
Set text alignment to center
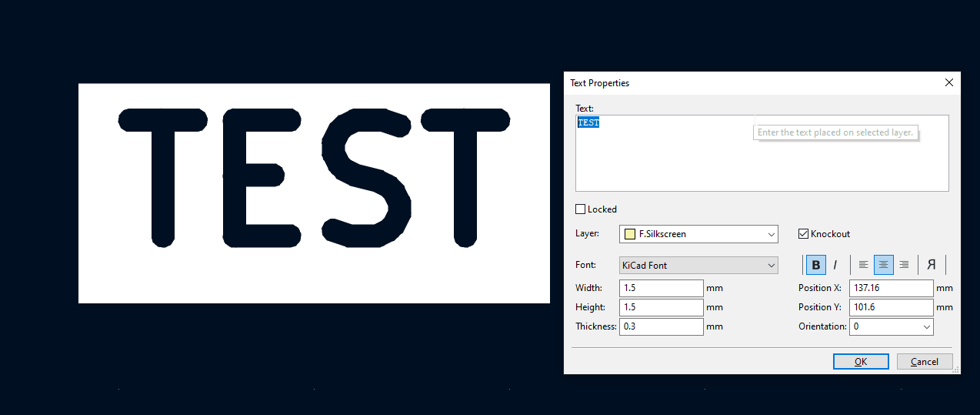(x=884, y=265)
